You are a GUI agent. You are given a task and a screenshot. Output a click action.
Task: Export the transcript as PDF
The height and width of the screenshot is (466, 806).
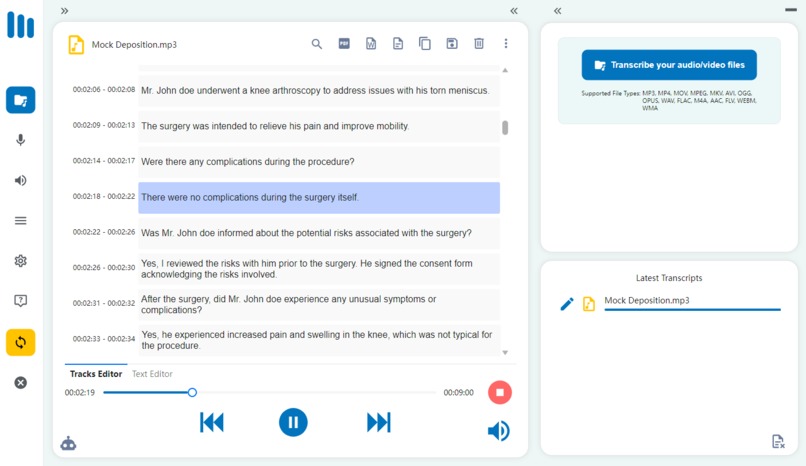[x=344, y=44]
